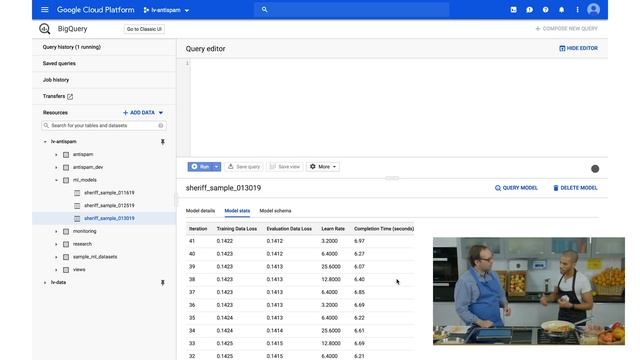Run the query
Viewport: 640px width, 360px height.
click(x=200, y=167)
